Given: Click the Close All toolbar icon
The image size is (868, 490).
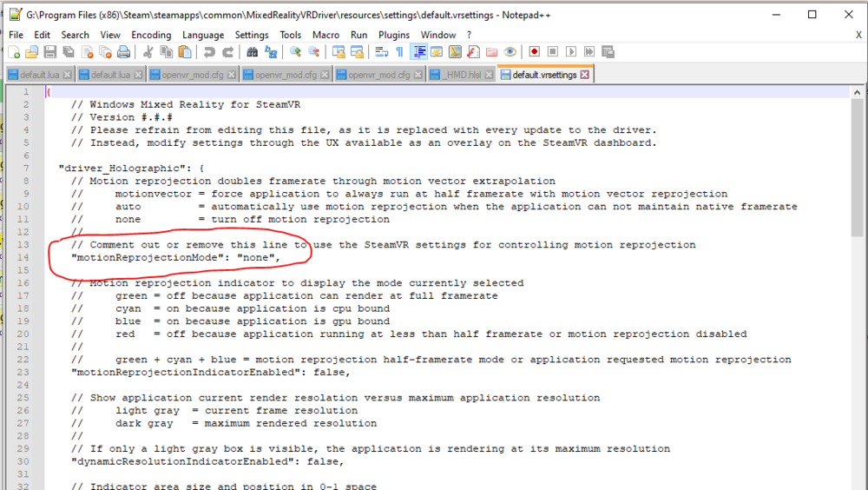Looking at the screenshot, I should 105,52.
